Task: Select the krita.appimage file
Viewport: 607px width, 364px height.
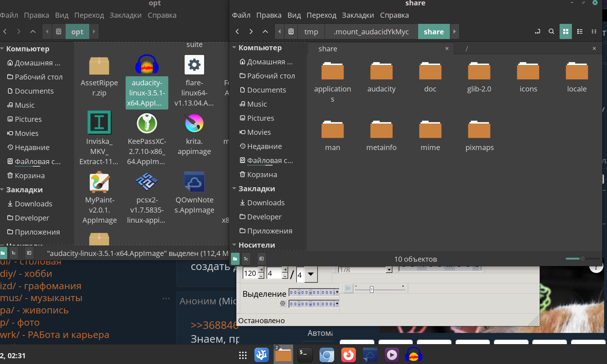Action: 194,124
